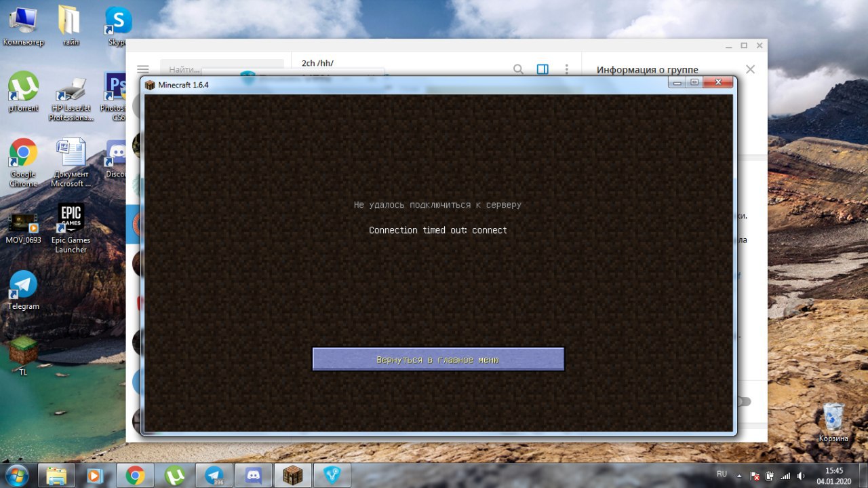The width and height of the screenshot is (868, 488).
Task: Open the Telegram hamburger menu
Action: pyautogui.click(x=142, y=69)
